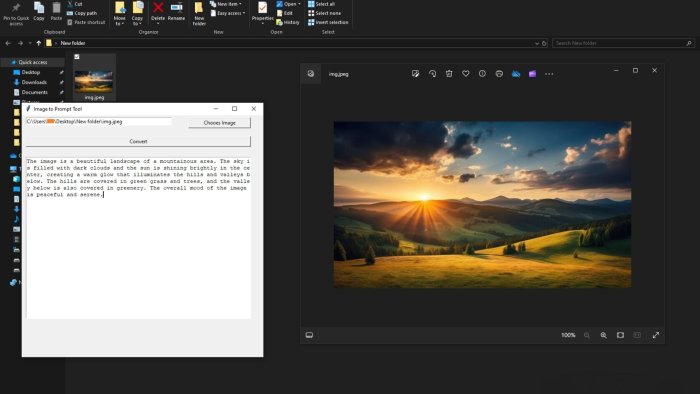Screen dimensions: 700x394
Task: Click Select none in the ribbon
Action: (x=325, y=13)
